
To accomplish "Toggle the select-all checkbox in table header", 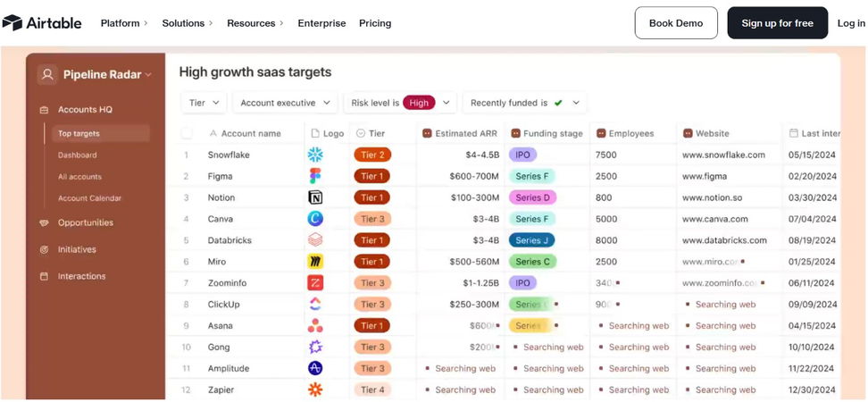I will (187, 134).
